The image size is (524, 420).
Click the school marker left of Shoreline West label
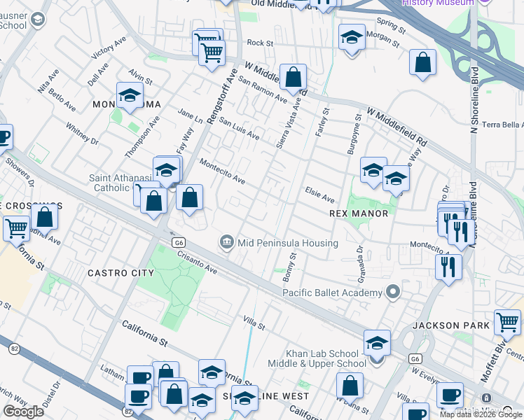click(202, 401)
